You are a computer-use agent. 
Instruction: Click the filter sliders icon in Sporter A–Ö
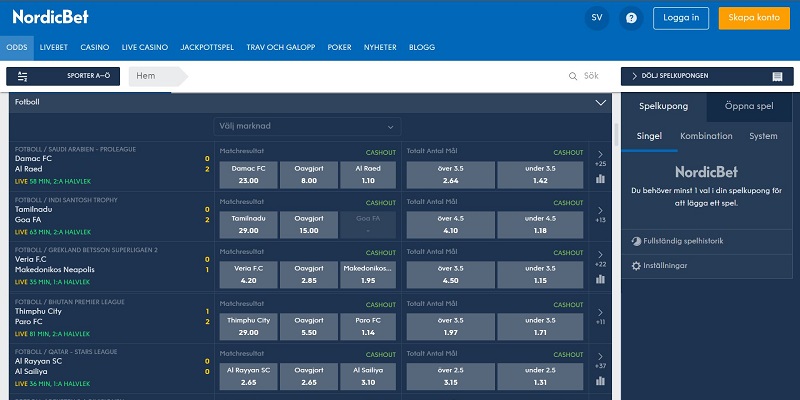coord(22,77)
